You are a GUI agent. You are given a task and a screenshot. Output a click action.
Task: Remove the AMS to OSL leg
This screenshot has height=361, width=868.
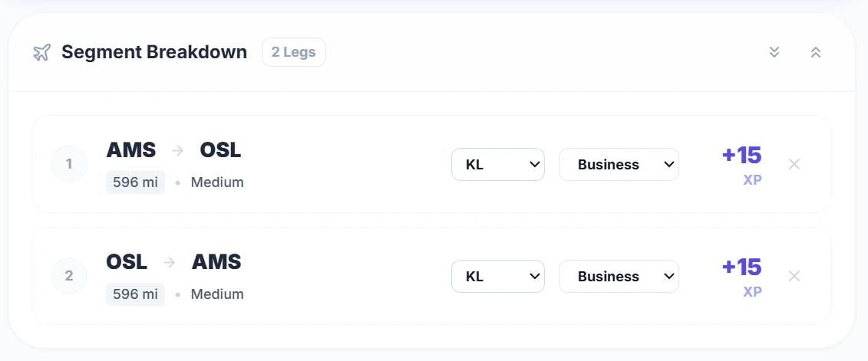[794, 164]
